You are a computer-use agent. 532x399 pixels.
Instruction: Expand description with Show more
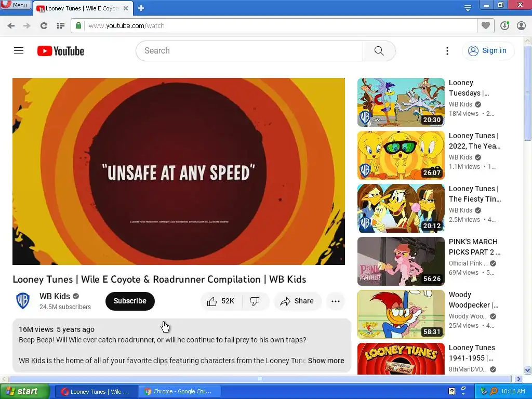326,361
